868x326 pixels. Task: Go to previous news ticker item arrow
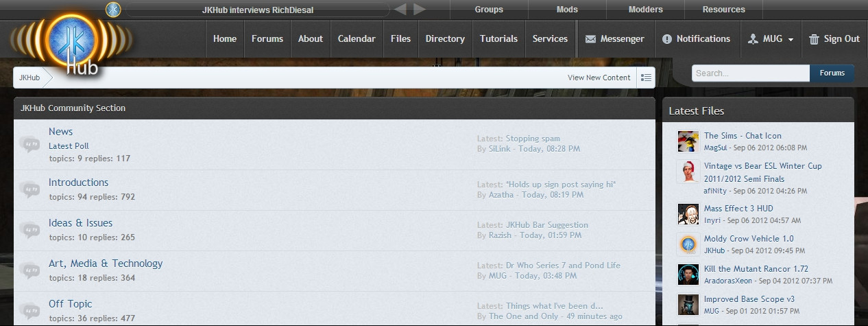point(401,10)
